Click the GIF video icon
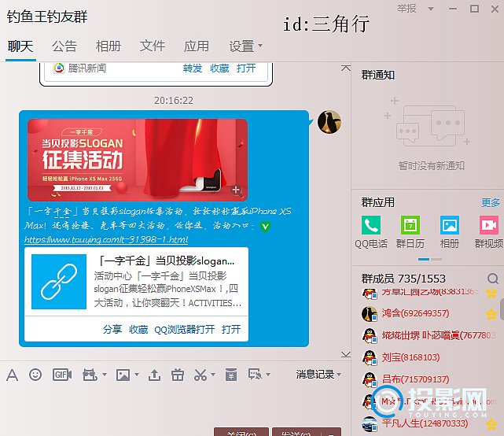This screenshot has height=436, width=504. pos(61,375)
